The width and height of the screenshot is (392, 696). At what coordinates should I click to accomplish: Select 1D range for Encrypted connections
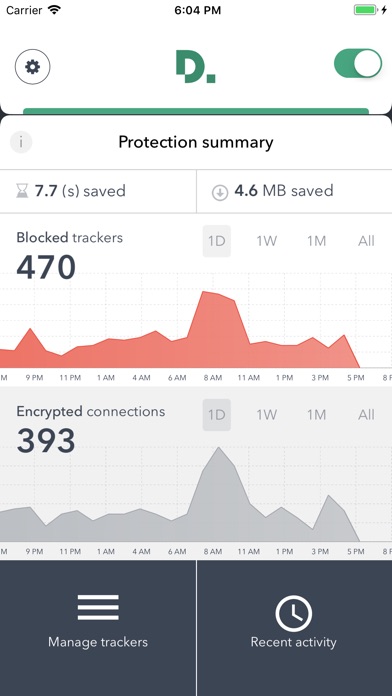[x=217, y=415]
